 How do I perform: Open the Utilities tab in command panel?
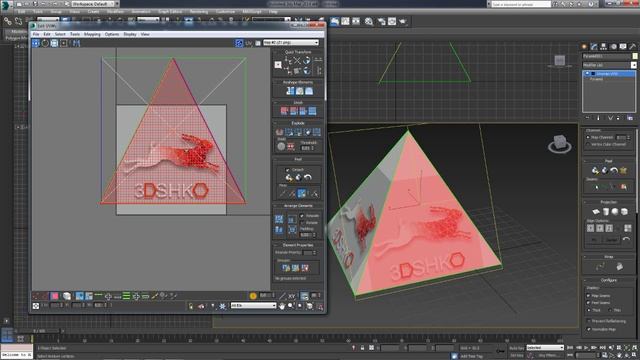point(633,47)
